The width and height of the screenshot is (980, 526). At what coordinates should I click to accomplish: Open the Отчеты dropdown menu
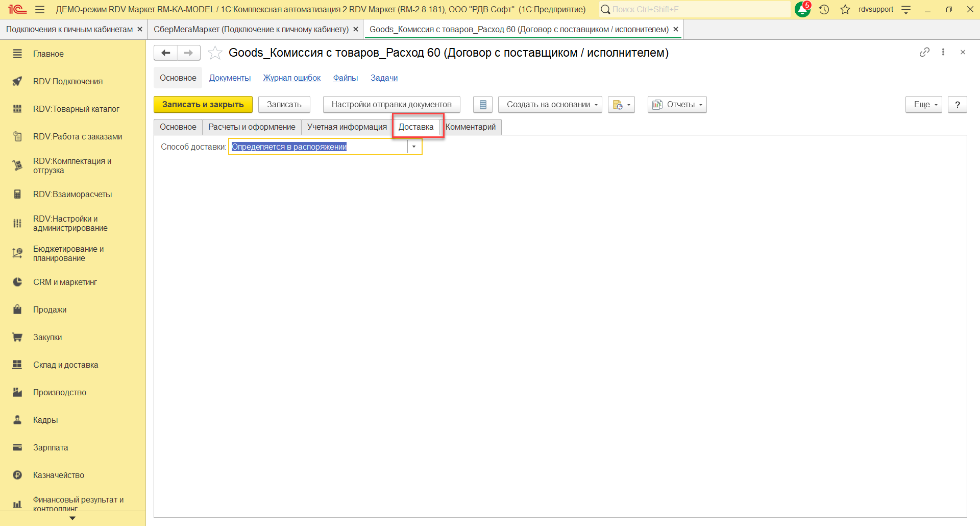pyautogui.click(x=677, y=105)
